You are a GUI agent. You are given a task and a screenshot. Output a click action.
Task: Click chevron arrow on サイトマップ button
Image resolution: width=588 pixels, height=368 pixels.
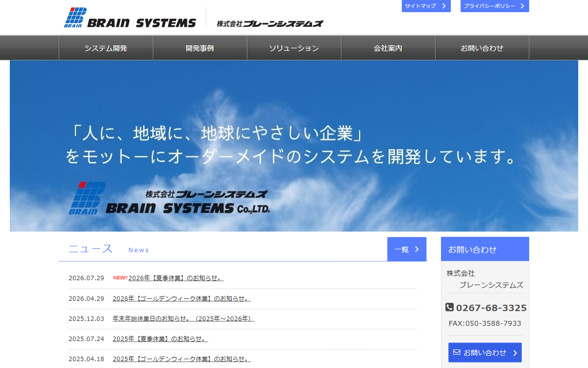pyautogui.click(x=443, y=6)
